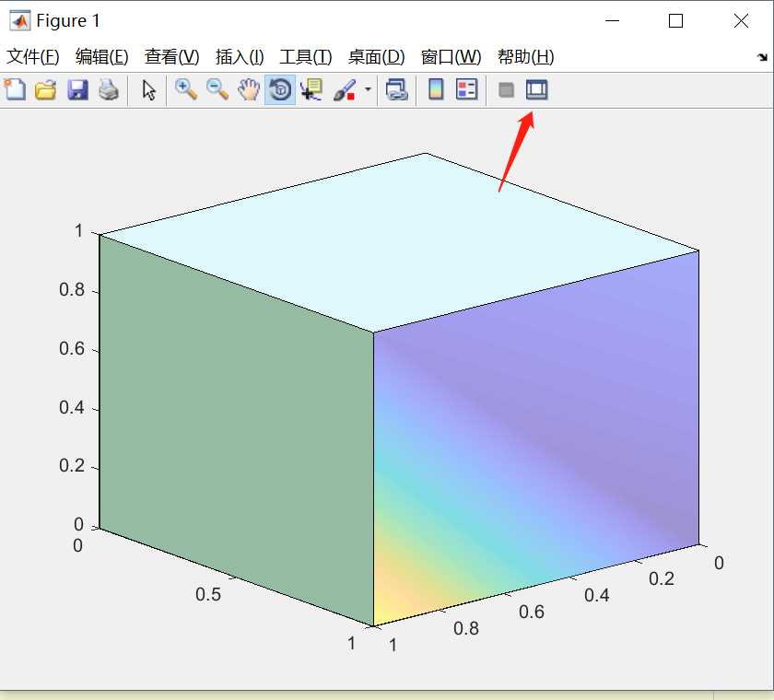Open the 查看(V) menu
Screen dimensions: 774x700
171,57
